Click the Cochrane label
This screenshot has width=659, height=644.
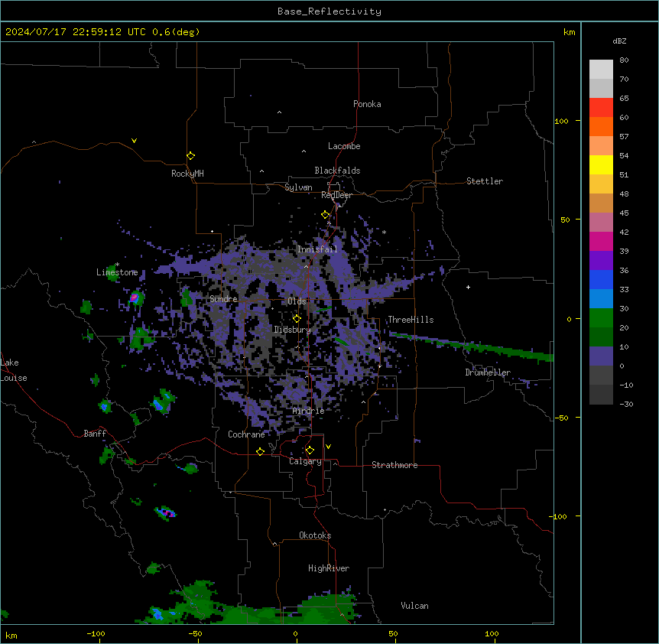[246, 434]
